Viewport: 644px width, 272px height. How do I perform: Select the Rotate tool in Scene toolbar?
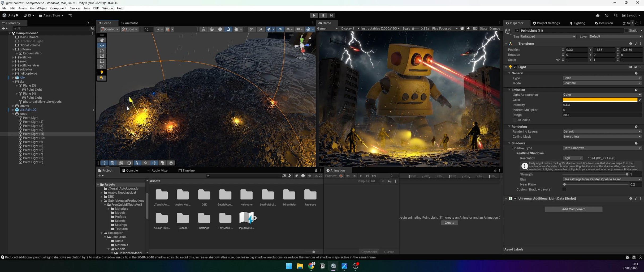102,50
